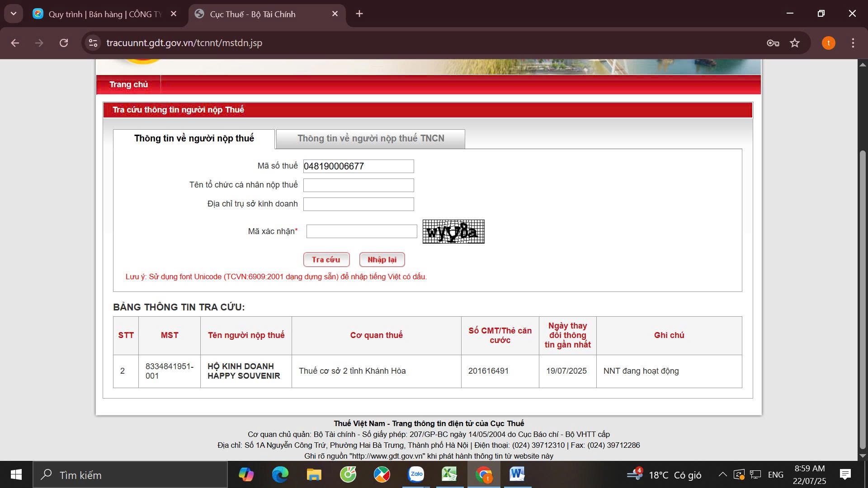Open Cốc Cốc browser from the taskbar
This screenshot has height=488, width=868.
click(x=348, y=474)
